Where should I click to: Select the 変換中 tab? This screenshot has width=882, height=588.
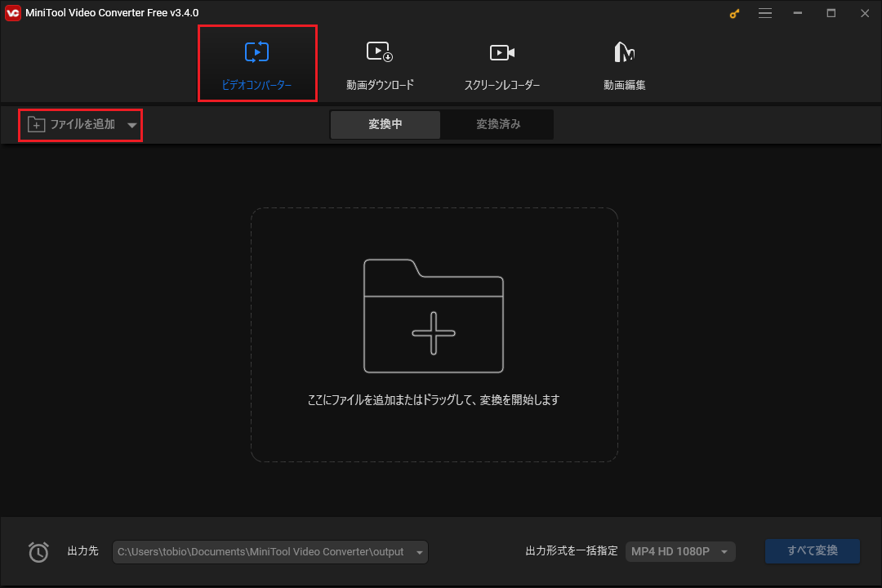pyautogui.click(x=385, y=124)
